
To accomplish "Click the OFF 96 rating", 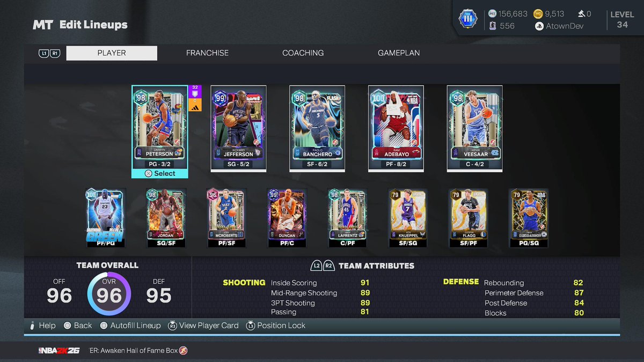I will (x=59, y=292).
